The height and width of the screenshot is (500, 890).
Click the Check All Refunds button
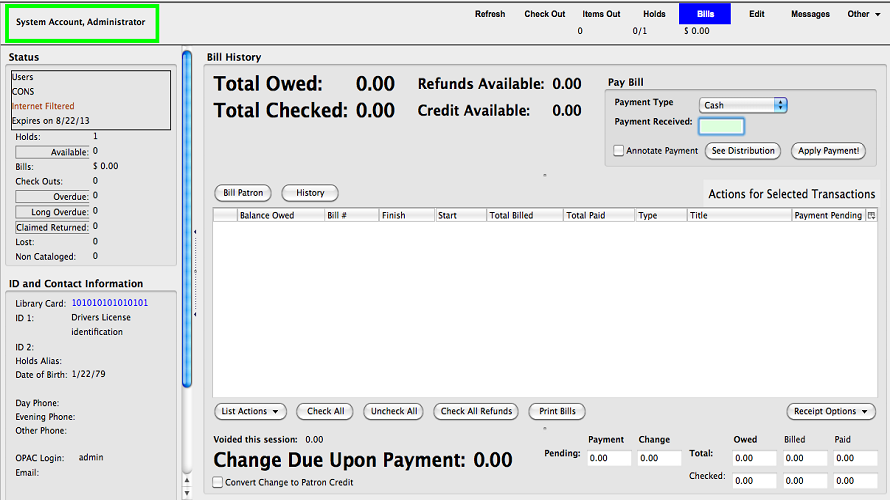tap(477, 411)
